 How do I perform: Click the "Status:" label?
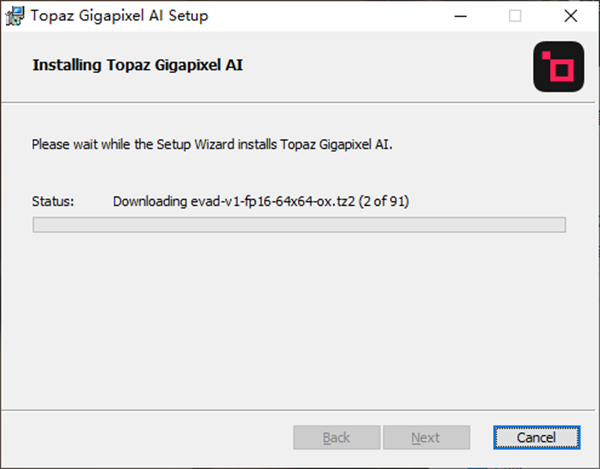pyautogui.click(x=53, y=201)
